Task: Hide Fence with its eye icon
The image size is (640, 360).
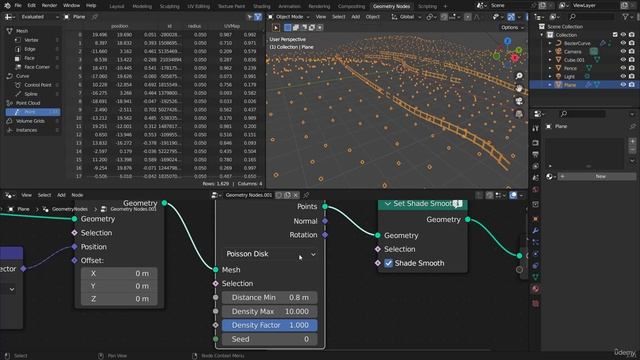Action: point(623,68)
